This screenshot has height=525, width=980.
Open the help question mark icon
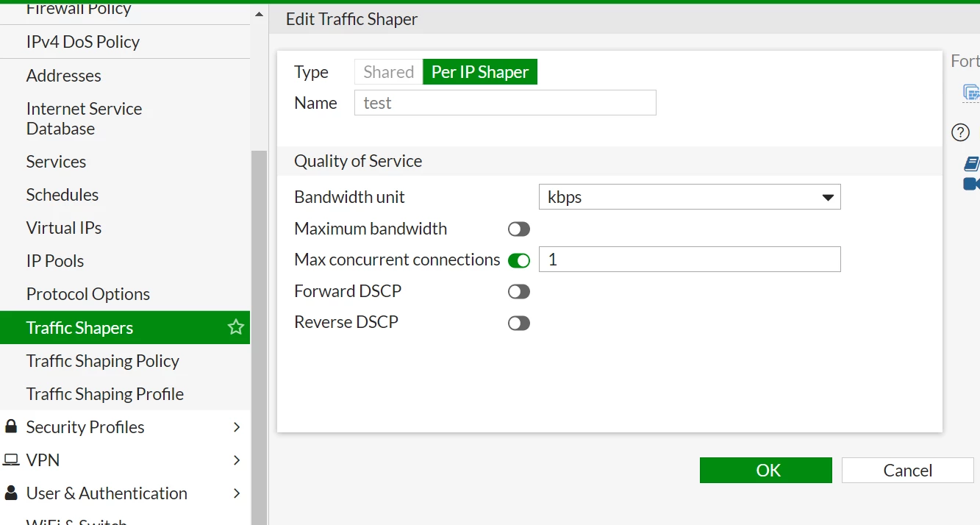pos(961,132)
